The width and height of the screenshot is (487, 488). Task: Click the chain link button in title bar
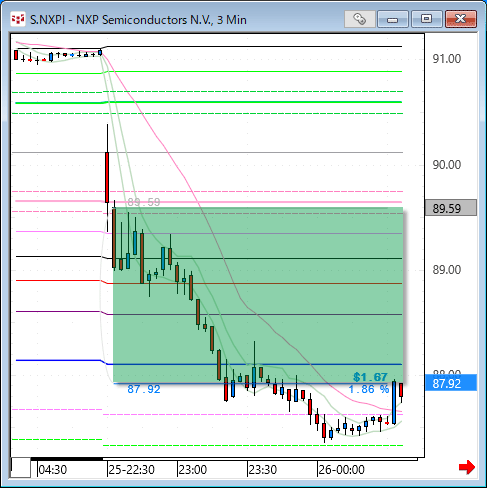360,19
